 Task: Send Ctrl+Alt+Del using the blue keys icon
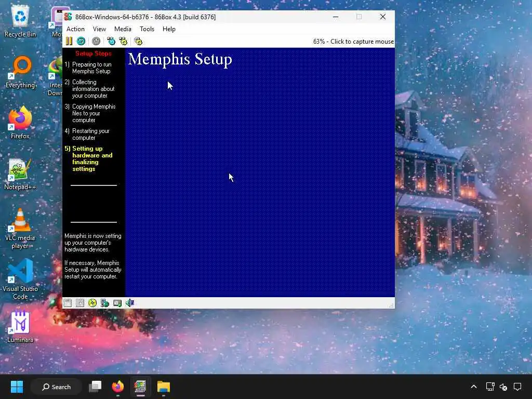pos(111,42)
